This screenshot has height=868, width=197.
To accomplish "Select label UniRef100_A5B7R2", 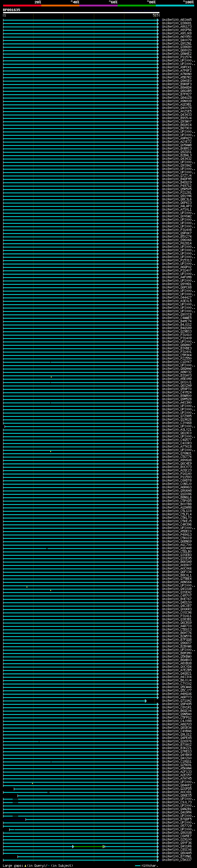I will pyautogui.click(x=176, y=78).
